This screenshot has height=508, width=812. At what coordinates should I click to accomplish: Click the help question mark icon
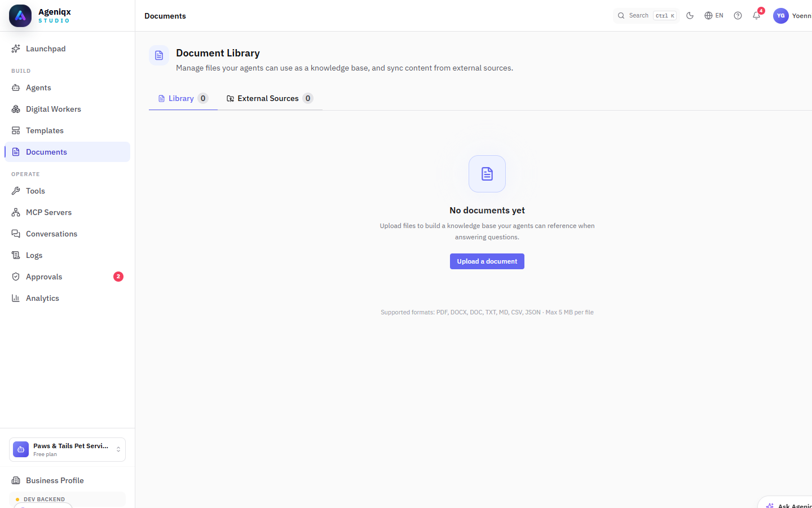(738, 16)
